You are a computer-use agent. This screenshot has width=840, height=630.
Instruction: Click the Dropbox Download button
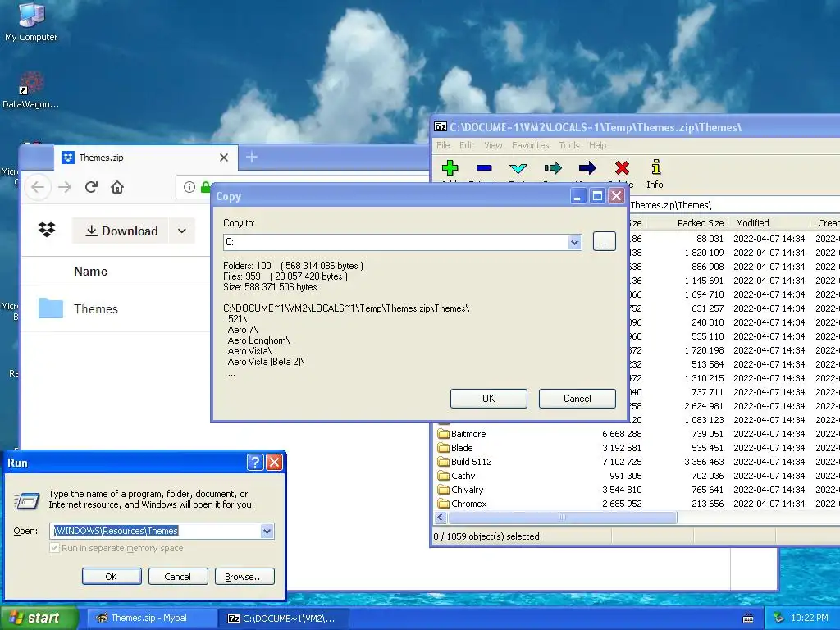[x=121, y=231]
